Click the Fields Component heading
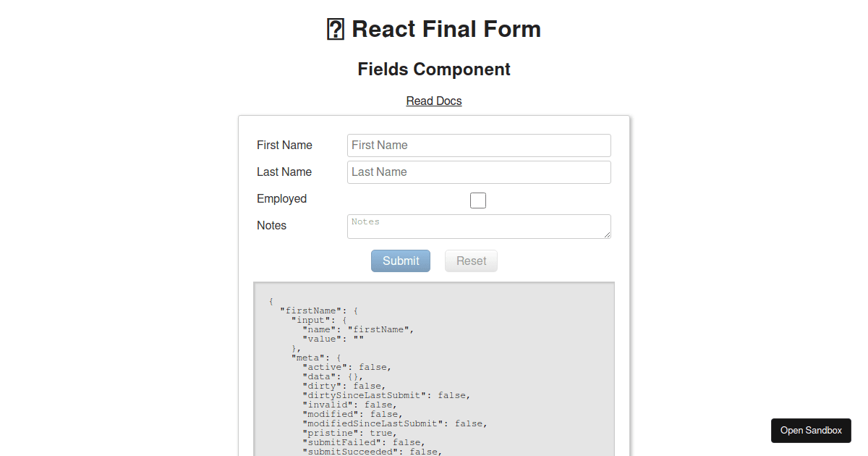The width and height of the screenshot is (868, 456). coord(434,69)
